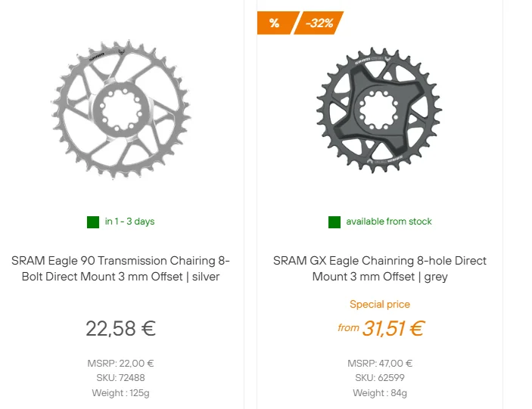Click green square beside 'available from stock'
Image resolution: width=532 pixels, height=409 pixels.
click(x=334, y=222)
